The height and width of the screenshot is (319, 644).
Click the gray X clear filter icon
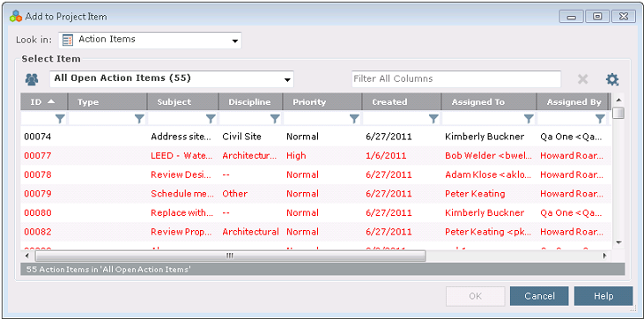tap(583, 79)
